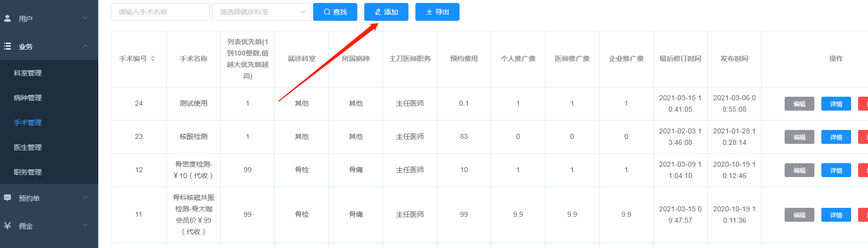Image resolution: width=868 pixels, height=248 pixels.
Task: Click surgery number 23 cell
Action: coord(139,136)
